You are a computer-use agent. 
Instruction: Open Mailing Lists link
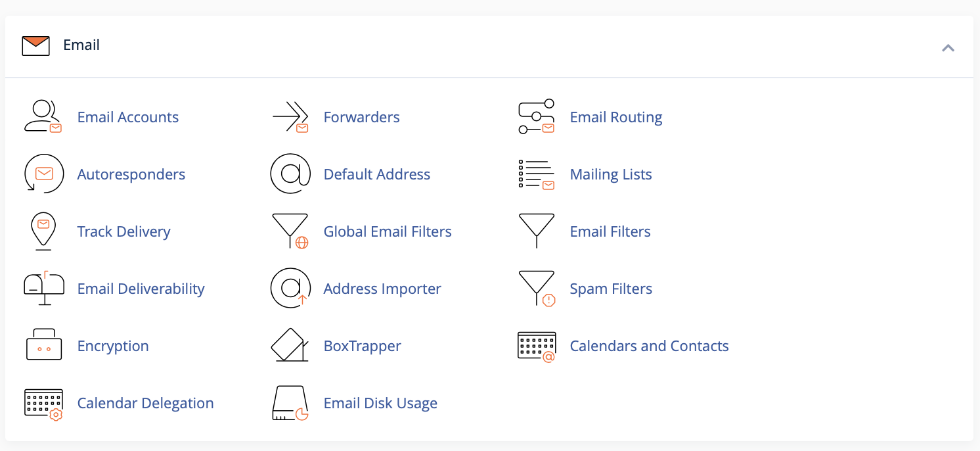[x=611, y=174]
